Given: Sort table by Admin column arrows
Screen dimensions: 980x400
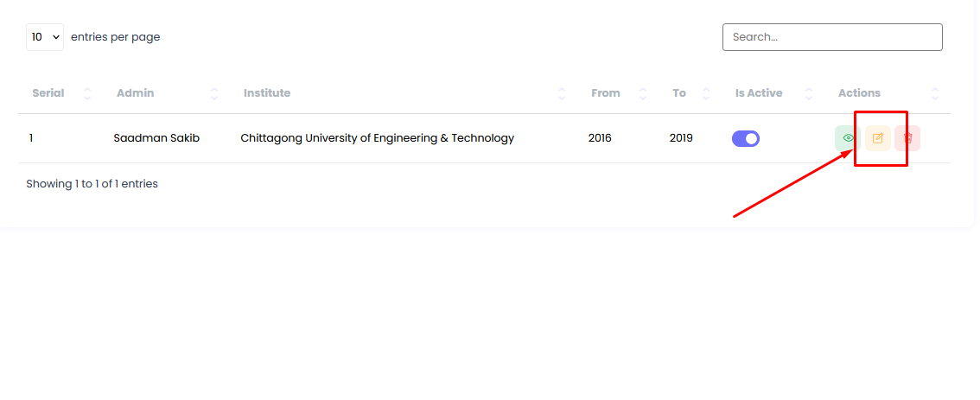Looking at the screenshot, I should pyautogui.click(x=214, y=93).
